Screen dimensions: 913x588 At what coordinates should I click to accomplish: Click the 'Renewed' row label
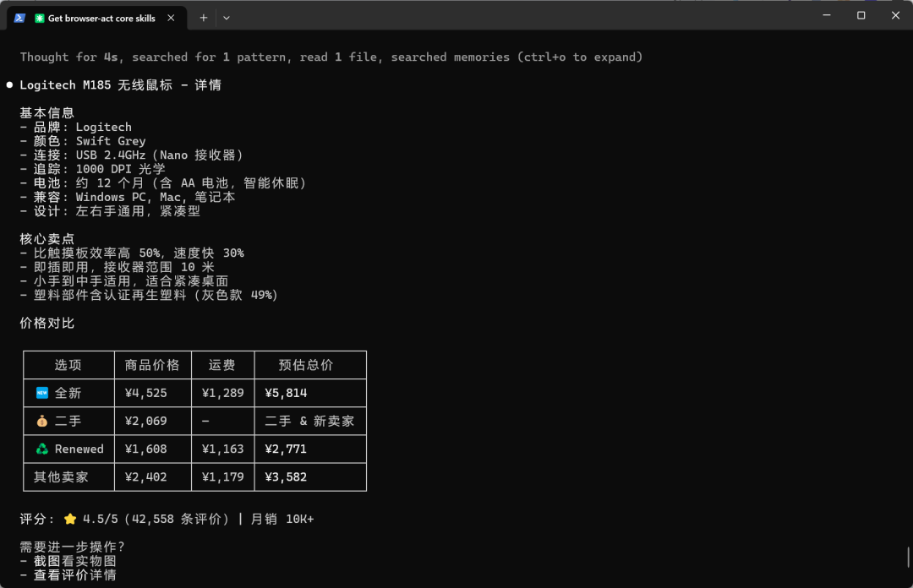click(79, 449)
